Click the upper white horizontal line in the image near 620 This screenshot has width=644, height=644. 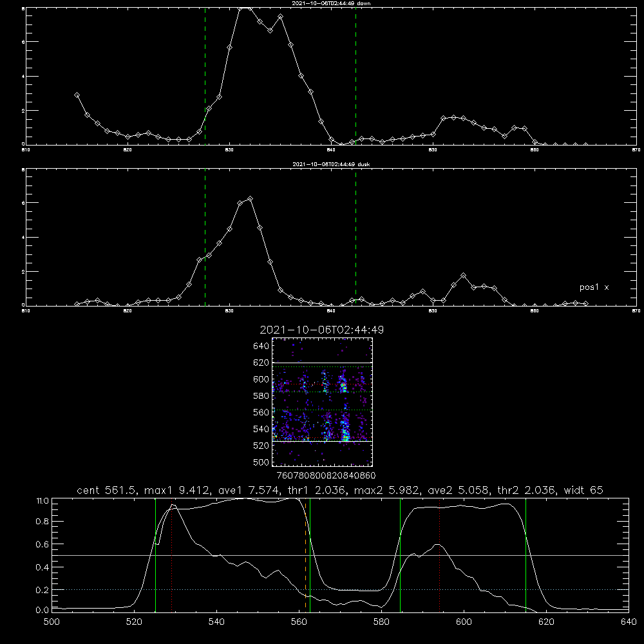[x=322, y=363]
